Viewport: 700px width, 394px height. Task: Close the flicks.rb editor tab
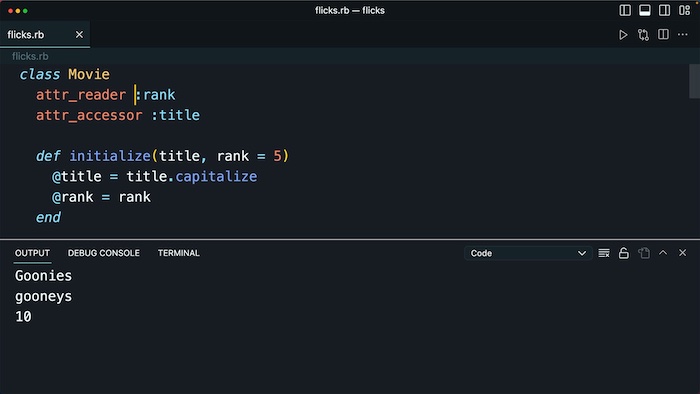pos(79,34)
